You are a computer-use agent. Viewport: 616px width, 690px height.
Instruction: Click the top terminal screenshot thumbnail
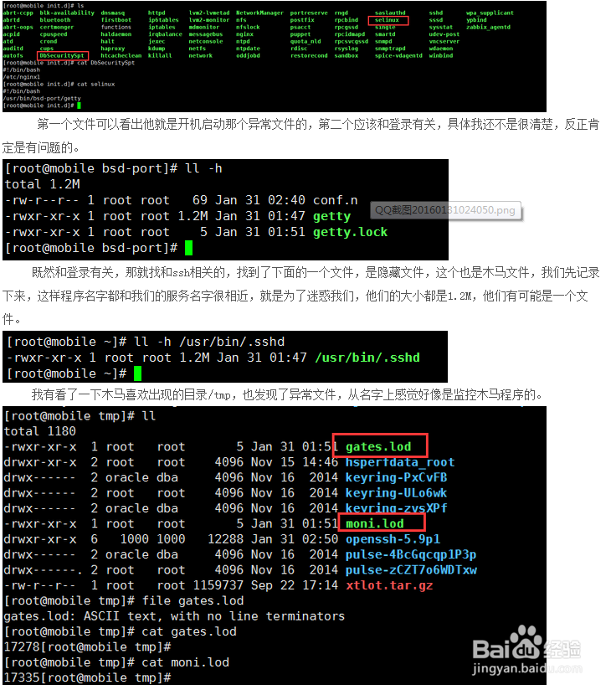pyautogui.click(x=275, y=56)
